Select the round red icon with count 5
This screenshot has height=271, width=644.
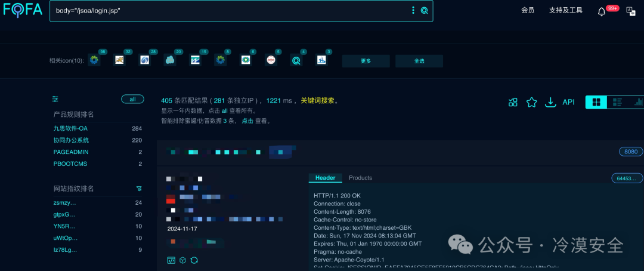click(271, 60)
